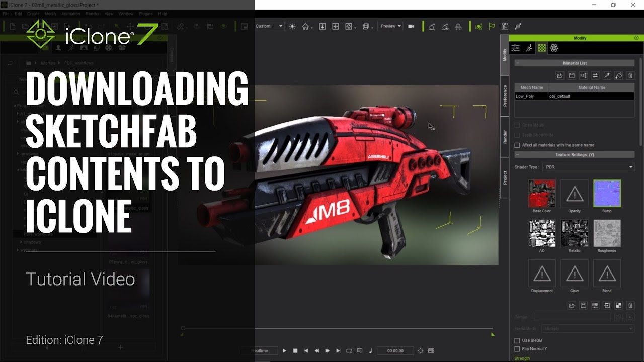Toggle the sound music note icon

pyautogui.click(x=371, y=351)
